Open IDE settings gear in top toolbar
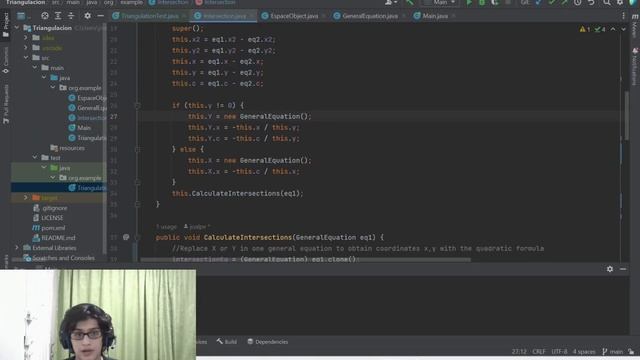The height and width of the screenshot is (360, 640). coord(620,3)
